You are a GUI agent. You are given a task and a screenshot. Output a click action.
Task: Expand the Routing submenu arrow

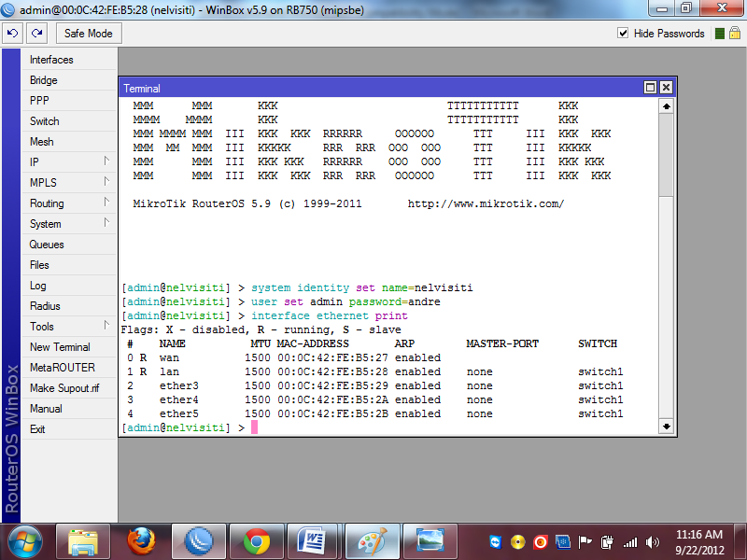pos(106,202)
